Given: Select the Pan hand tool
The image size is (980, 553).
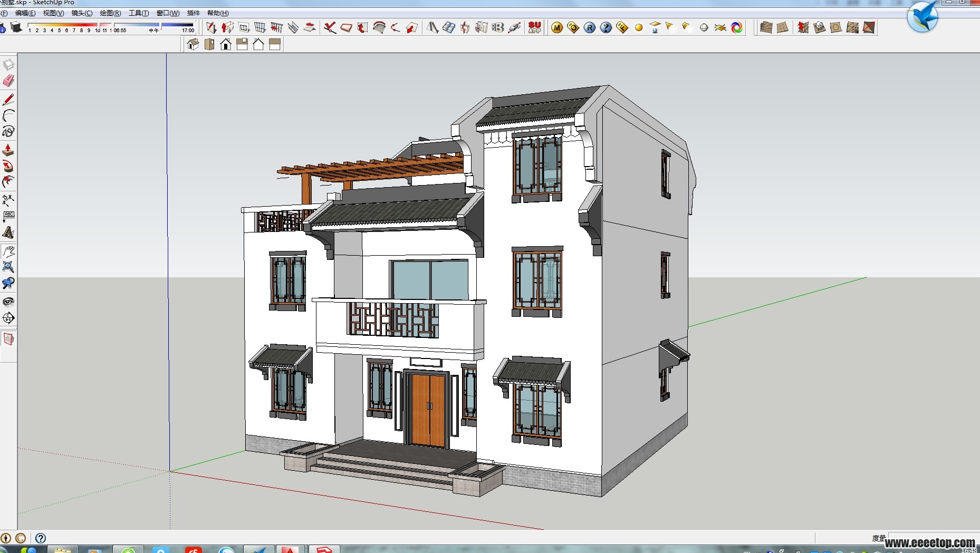Looking at the screenshot, I should pyautogui.click(x=8, y=251).
